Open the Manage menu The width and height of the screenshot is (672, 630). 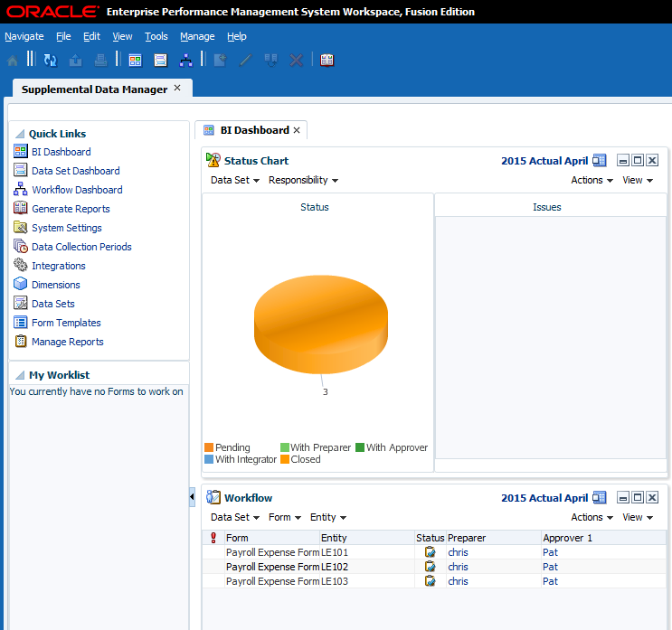point(197,36)
